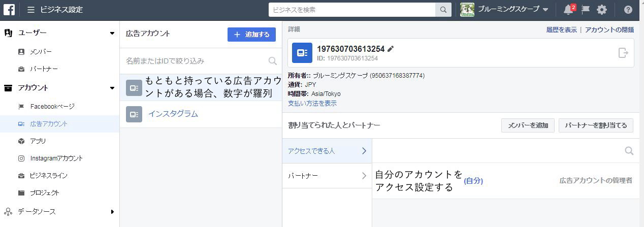644x227 pixels.
Task: Click the filter search magnifier icon
Action: 273,61
